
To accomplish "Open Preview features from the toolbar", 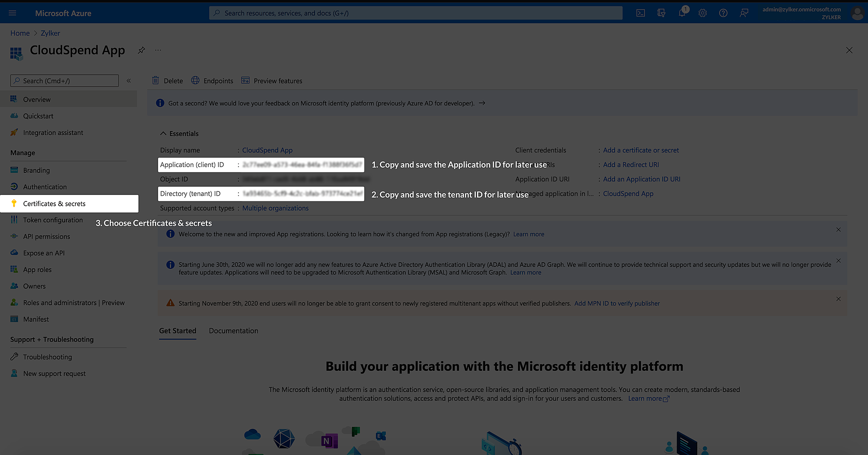I will coord(272,80).
